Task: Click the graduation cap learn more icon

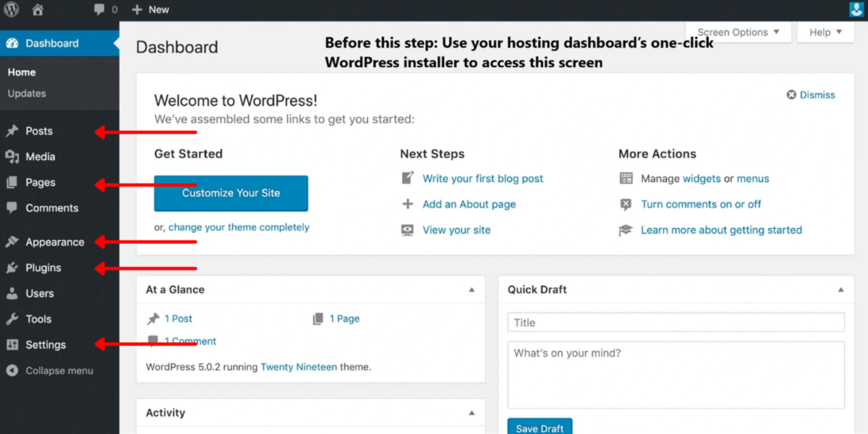Action: pyautogui.click(x=626, y=230)
